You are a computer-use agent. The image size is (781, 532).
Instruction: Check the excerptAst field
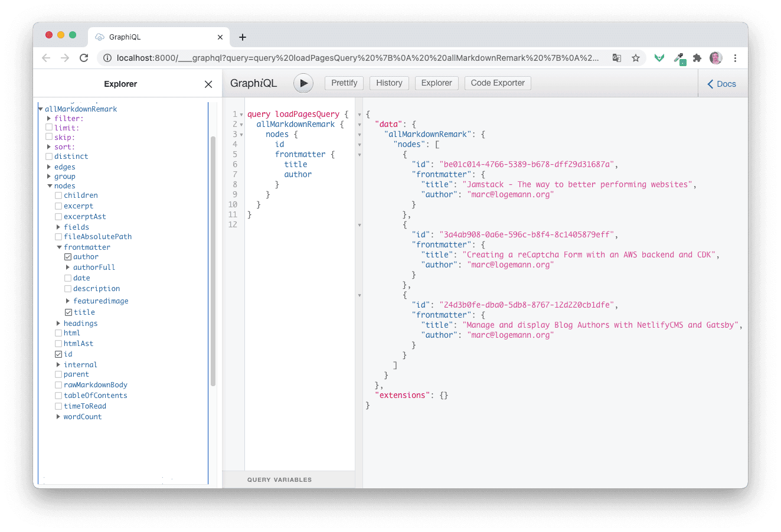click(x=58, y=217)
